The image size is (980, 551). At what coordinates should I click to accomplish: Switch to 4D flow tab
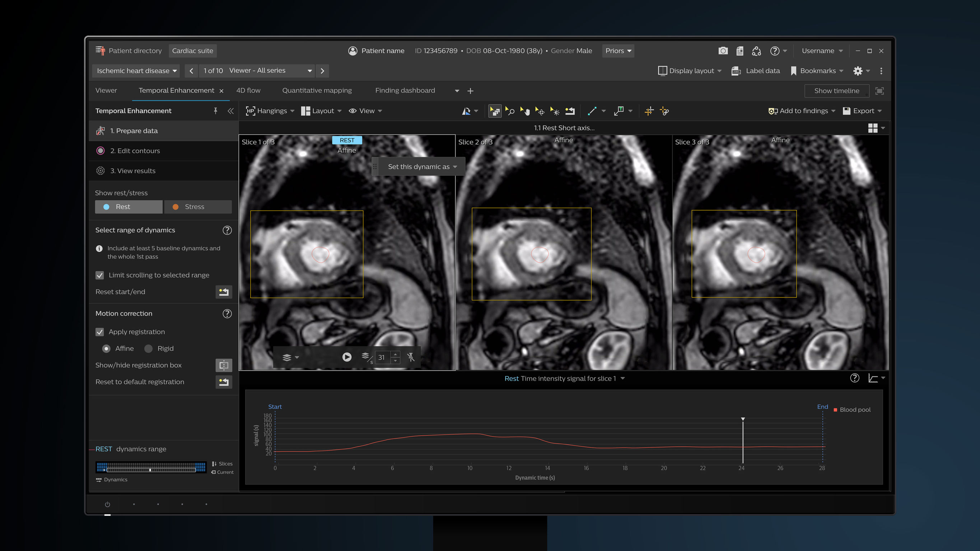click(x=248, y=90)
